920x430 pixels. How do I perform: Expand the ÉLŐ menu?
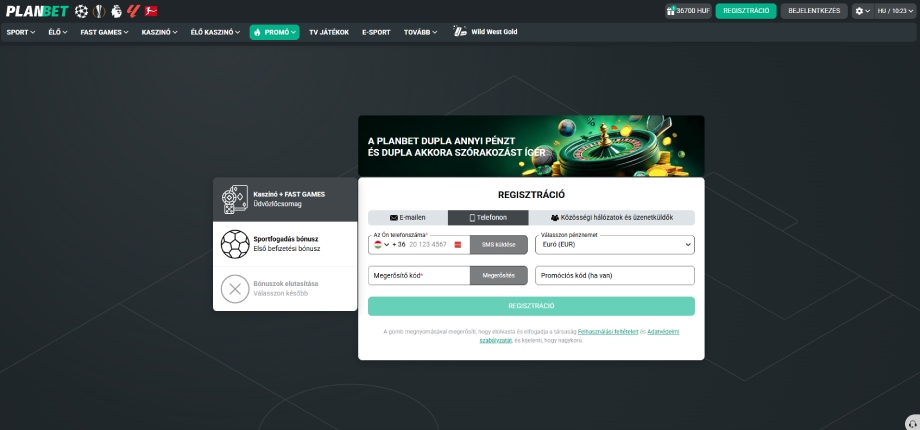58,32
